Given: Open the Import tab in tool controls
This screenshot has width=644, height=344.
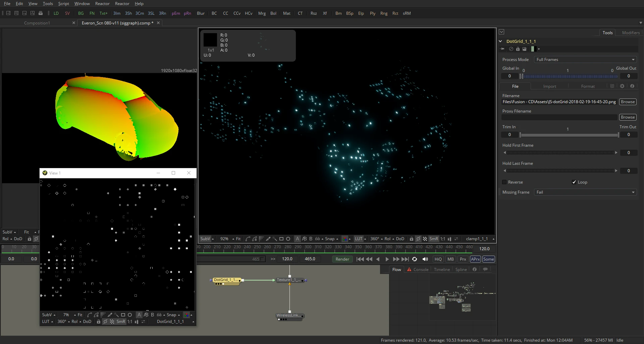Looking at the screenshot, I should click(549, 86).
